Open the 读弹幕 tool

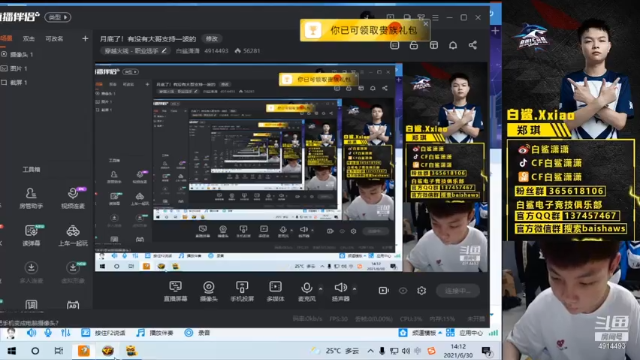click(x=31, y=236)
